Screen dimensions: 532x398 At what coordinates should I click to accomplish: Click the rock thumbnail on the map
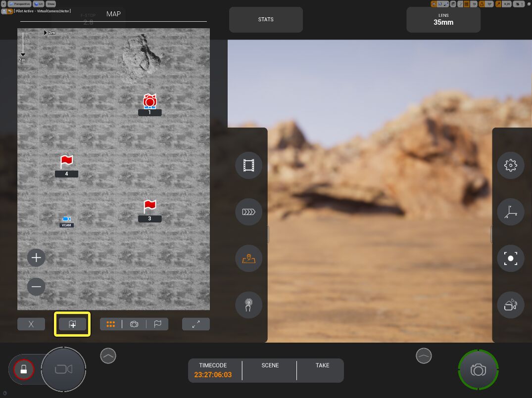tap(141, 58)
